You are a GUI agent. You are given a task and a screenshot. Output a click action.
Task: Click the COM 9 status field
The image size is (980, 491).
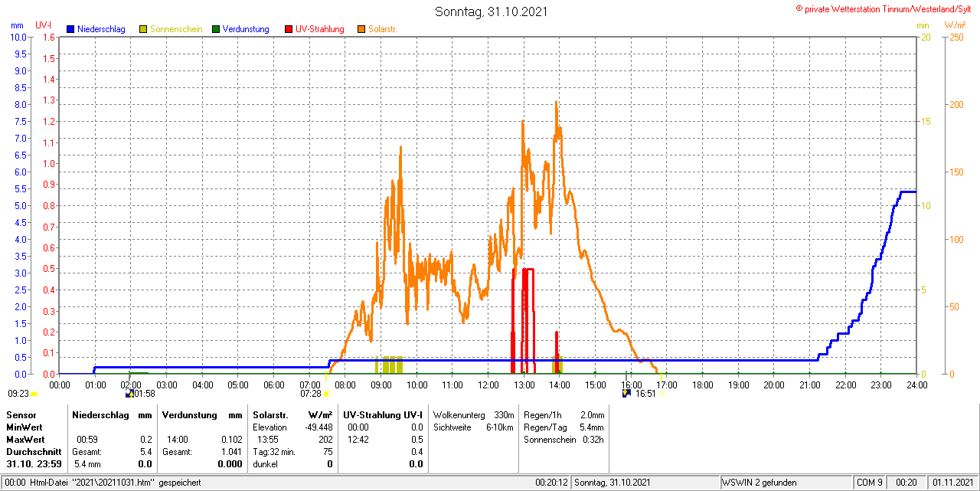pos(870,483)
